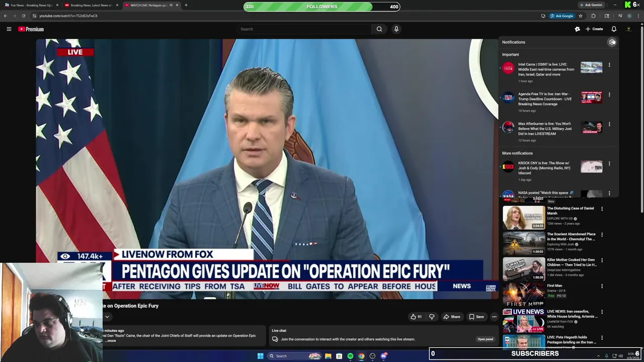This screenshot has width=644, height=362.
Task: Switch to the CNN Breaking News tab
Action: tap(91, 5)
